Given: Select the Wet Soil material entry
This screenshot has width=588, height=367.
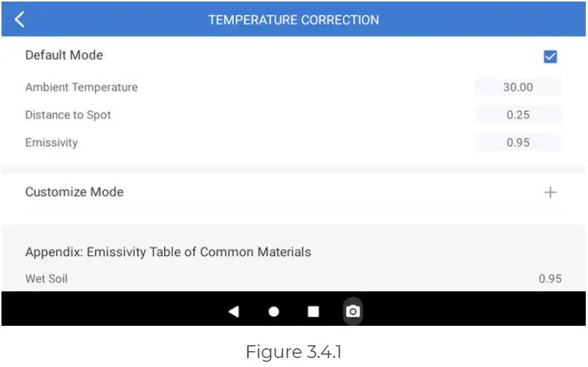Looking at the screenshot, I should [46, 279].
